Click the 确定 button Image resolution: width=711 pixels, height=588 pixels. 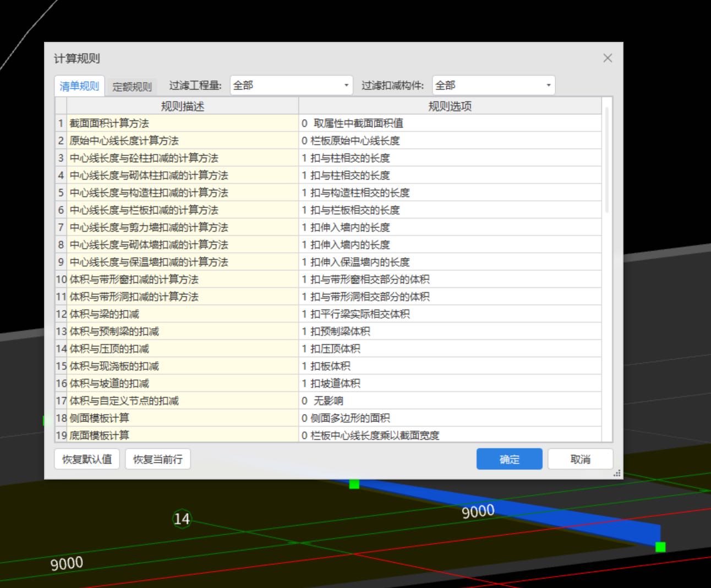coord(510,459)
